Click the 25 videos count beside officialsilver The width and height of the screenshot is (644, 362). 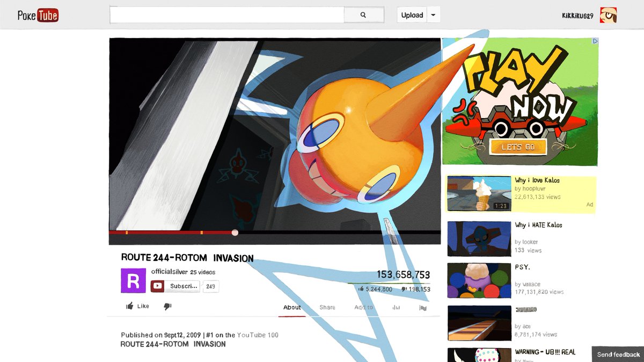(x=203, y=272)
